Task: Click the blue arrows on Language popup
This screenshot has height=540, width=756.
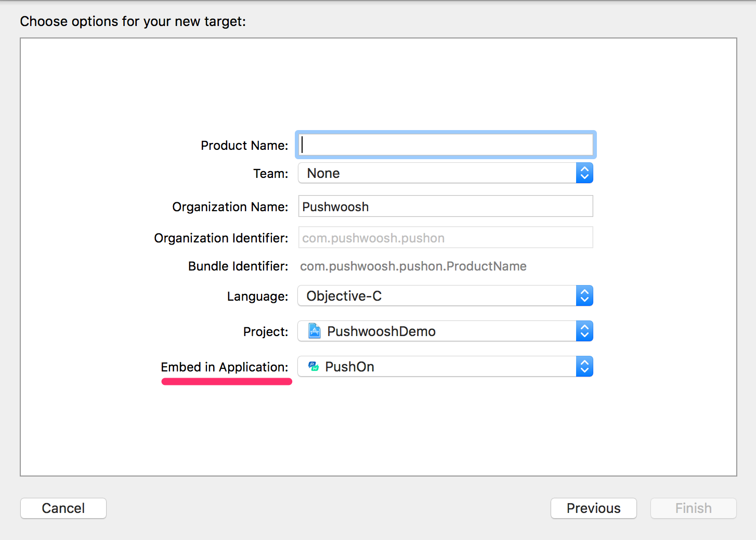Action: [584, 296]
